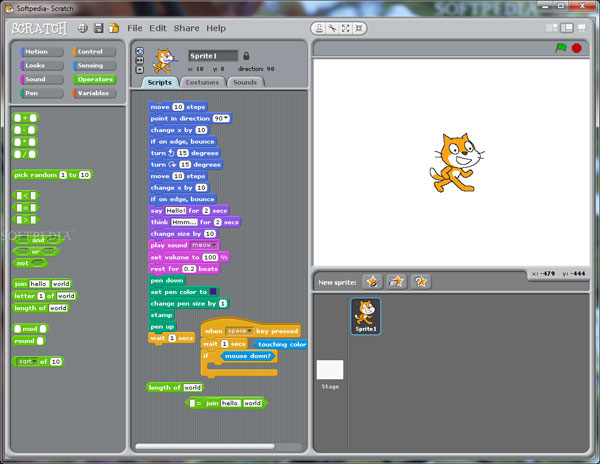Toggle sprite lock padlock icon

(x=246, y=56)
